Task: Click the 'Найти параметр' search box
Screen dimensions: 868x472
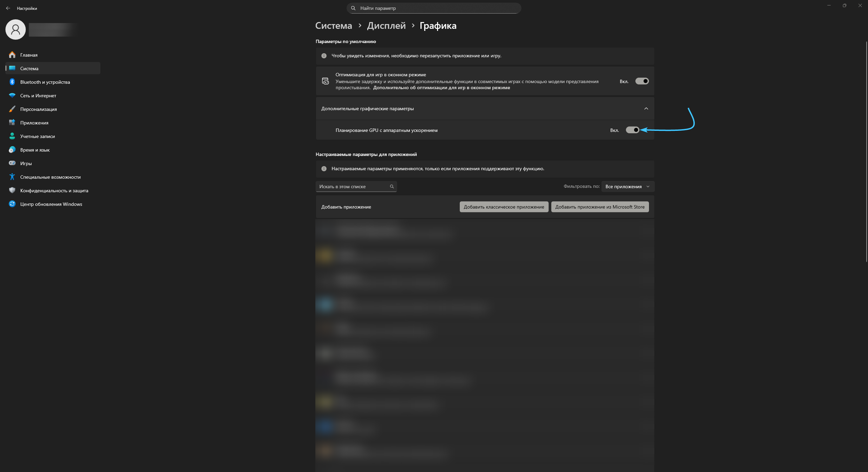Action: [434, 8]
